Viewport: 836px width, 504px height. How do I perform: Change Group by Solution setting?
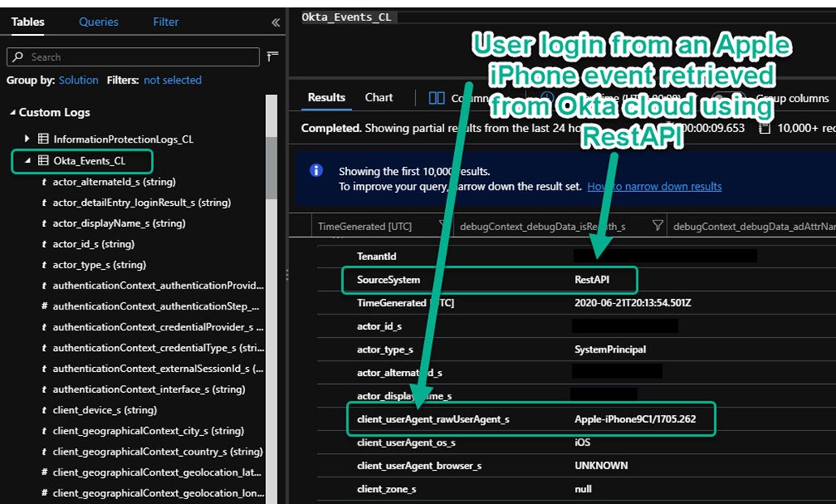pyautogui.click(x=79, y=80)
